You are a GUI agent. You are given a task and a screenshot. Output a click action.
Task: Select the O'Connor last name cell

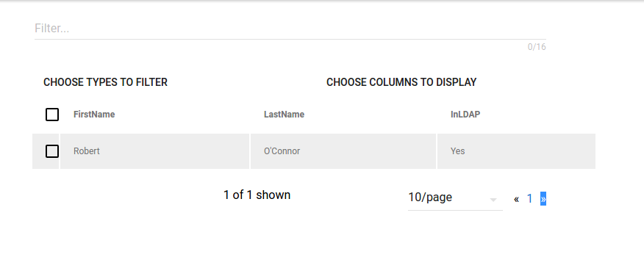[343, 151]
